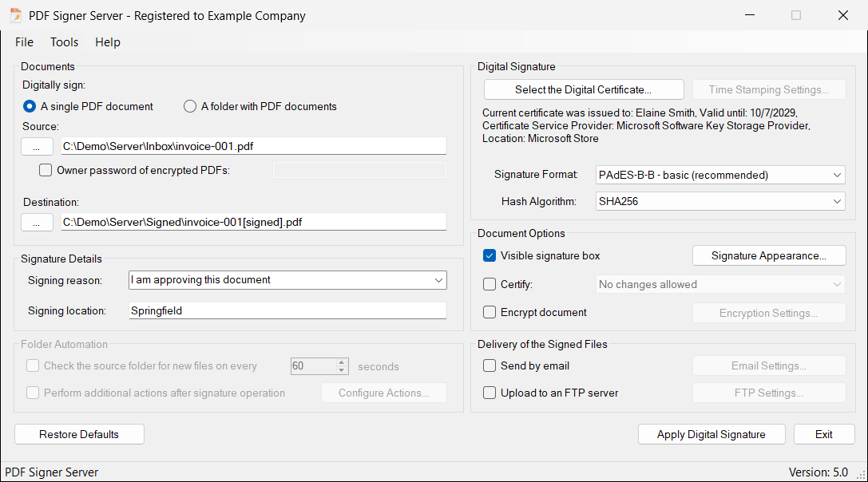Minimize the PDF Signer Server window
Image resolution: width=868 pixels, height=482 pixels.
(750, 15)
